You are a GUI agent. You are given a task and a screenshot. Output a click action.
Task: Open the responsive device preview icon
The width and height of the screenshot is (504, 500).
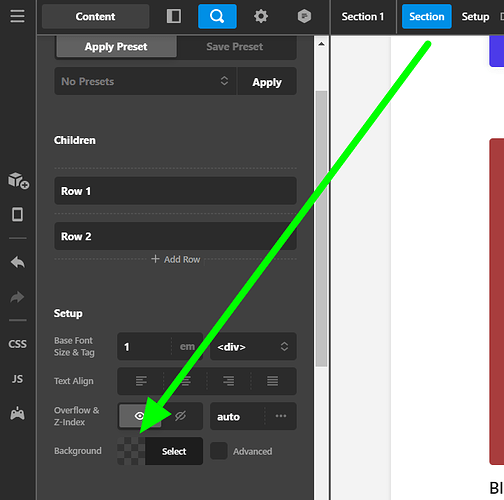click(17, 214)
